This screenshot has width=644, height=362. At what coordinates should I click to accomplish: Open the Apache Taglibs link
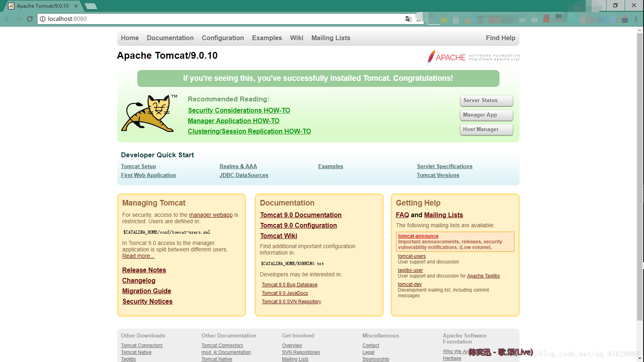pyautogui.click(x=483, y=276)
